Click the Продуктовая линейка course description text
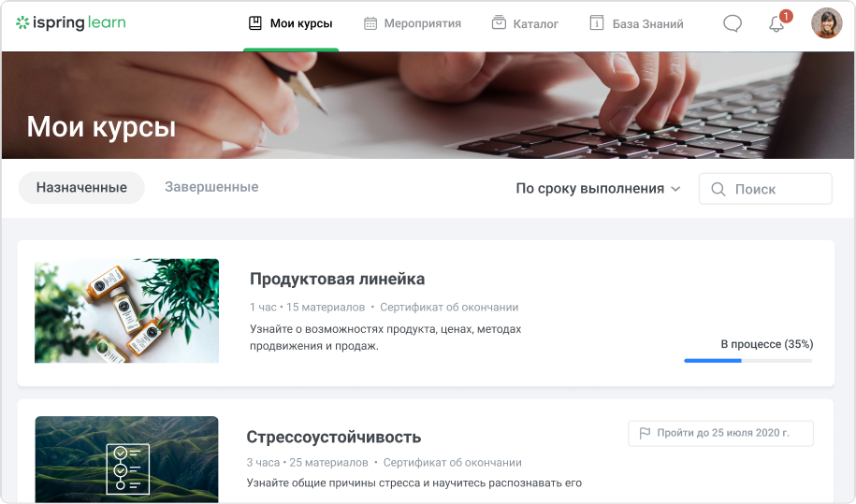This screenshot has width=856, height=504. click(x=385, y=337)
